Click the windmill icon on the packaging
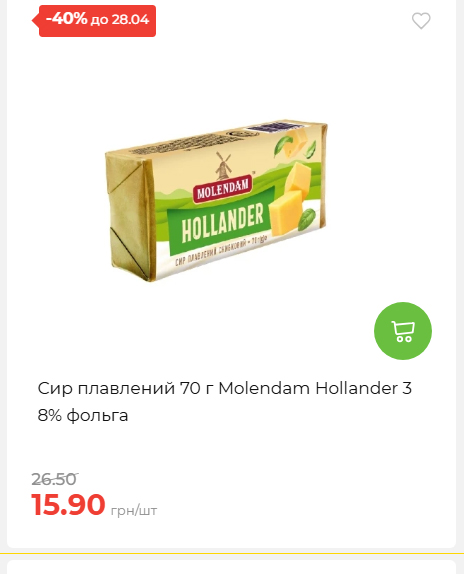 click(223, 166)
